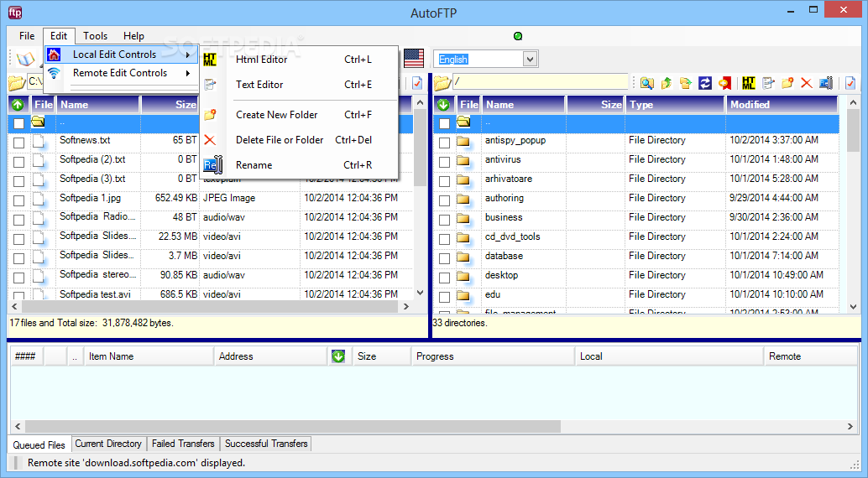Screen dimensions: 868x478
Task: Open the remote HTML editor icon
Action: [749, 83]
